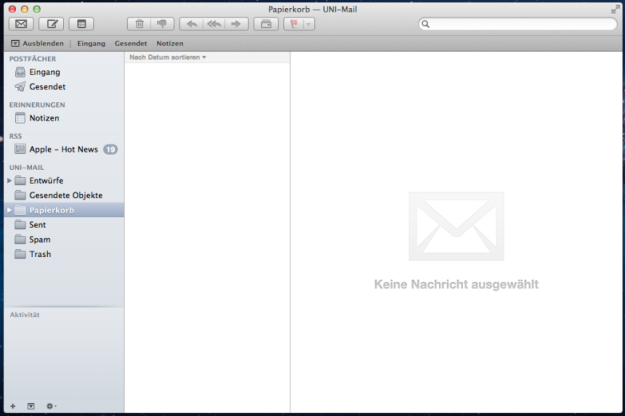This screenshot has width=625, height=416.
Task: Toggle the activity panel icon at bottom
Action: (30, 406)
